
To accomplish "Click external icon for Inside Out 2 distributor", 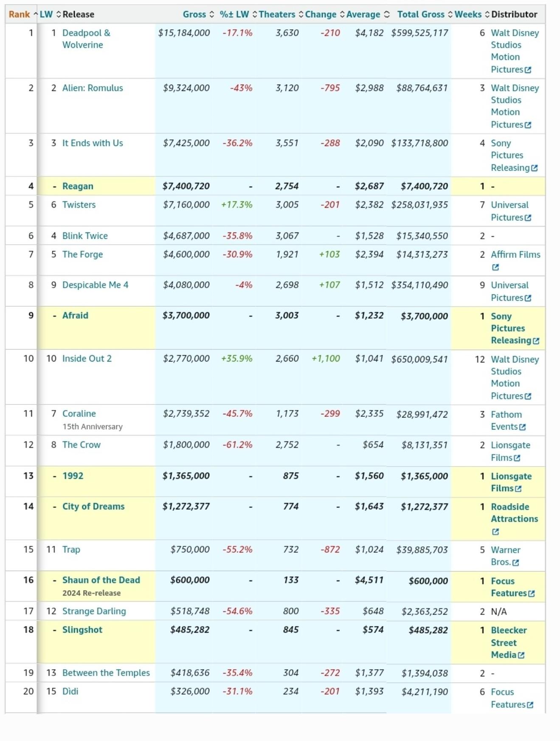I will [528, 396].
